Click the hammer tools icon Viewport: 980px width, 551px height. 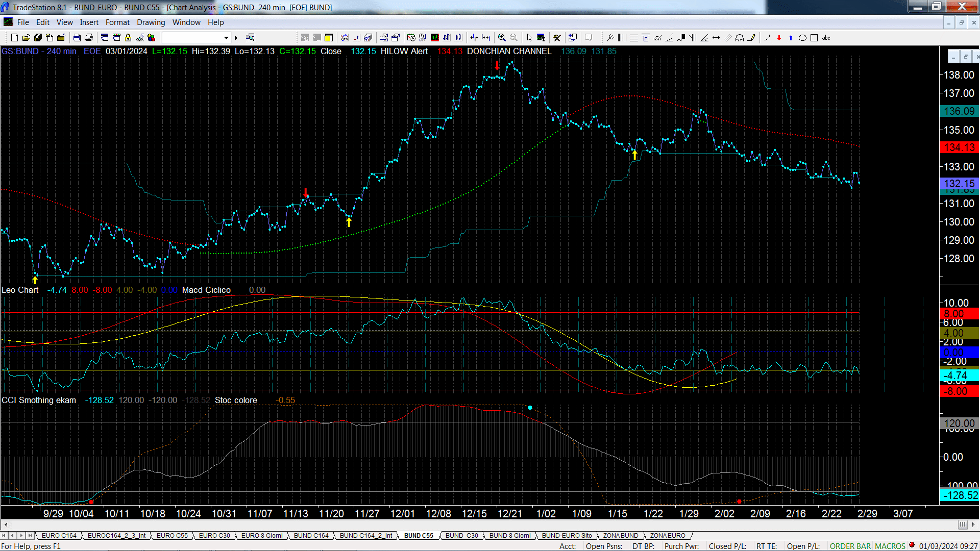pos(557,38)
